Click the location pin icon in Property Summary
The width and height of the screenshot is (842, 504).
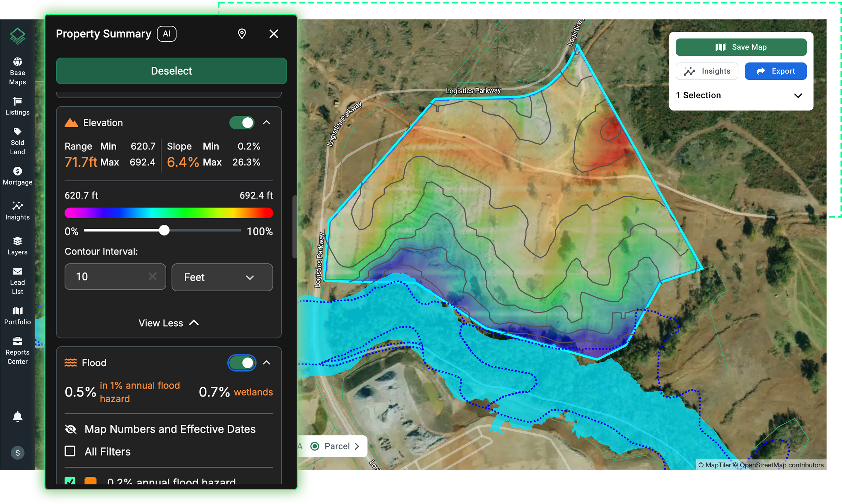point(242,34)
